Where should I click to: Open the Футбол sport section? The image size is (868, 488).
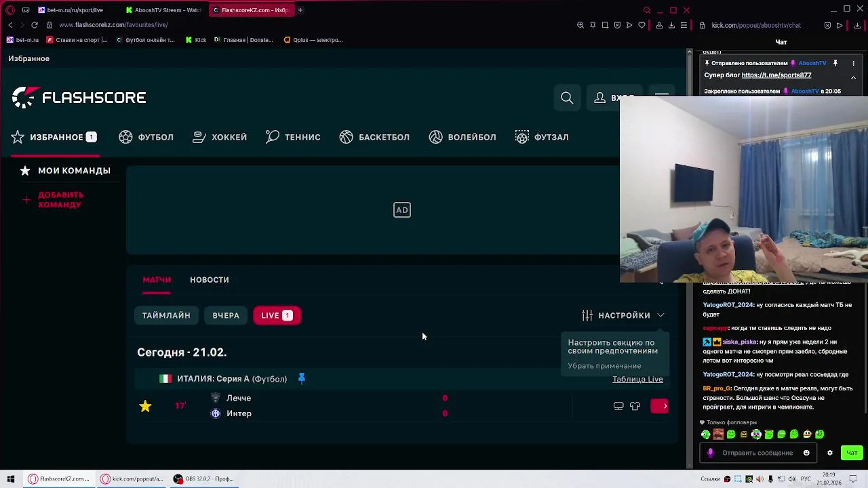(146, 137)
